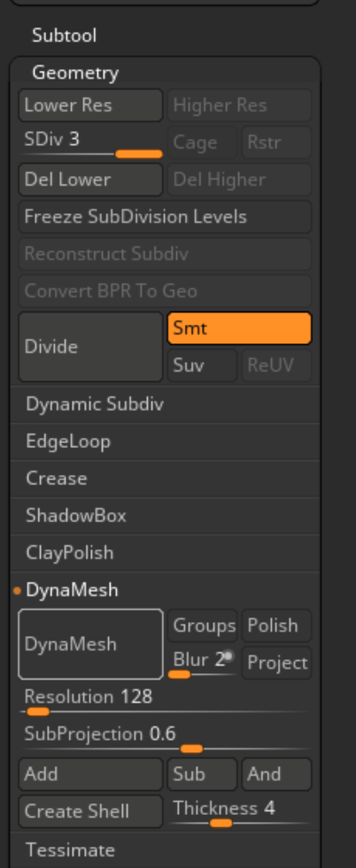This screenshot has width=356, height=868.
Task: Click the DynaMesh Add button
Action: pos(91,774)
